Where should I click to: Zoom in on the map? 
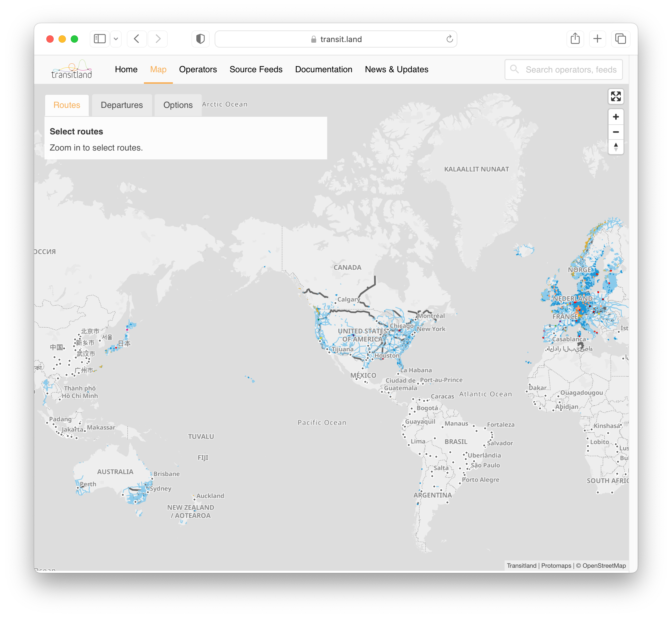[x=616, y=117]
